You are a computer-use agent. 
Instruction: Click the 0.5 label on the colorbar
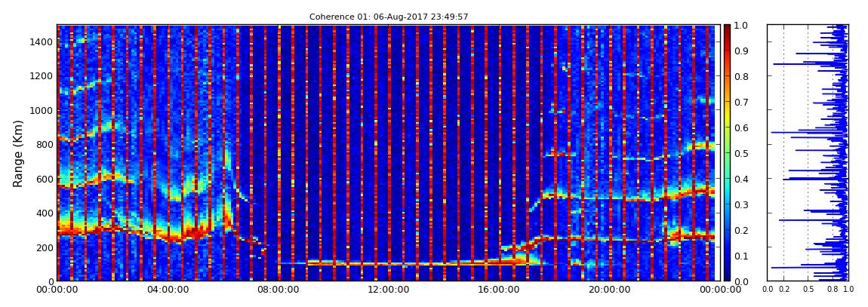click(x=741, y=153)
